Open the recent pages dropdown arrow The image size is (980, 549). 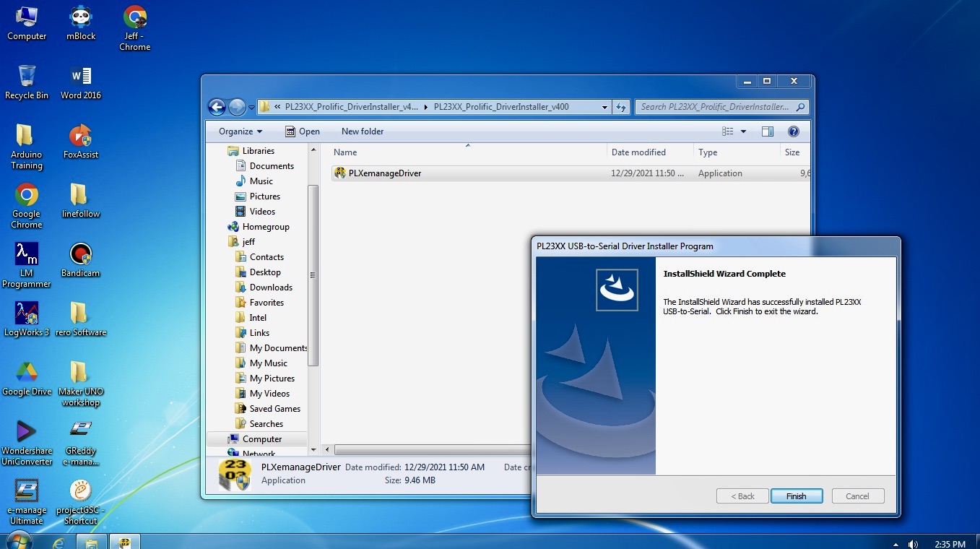click(251, 108)
